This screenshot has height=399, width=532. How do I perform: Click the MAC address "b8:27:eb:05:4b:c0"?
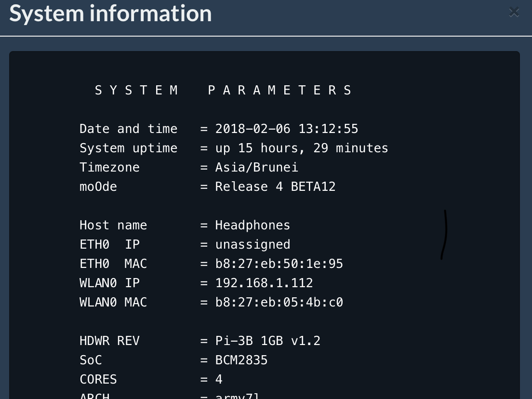click(x=279, y=302)
